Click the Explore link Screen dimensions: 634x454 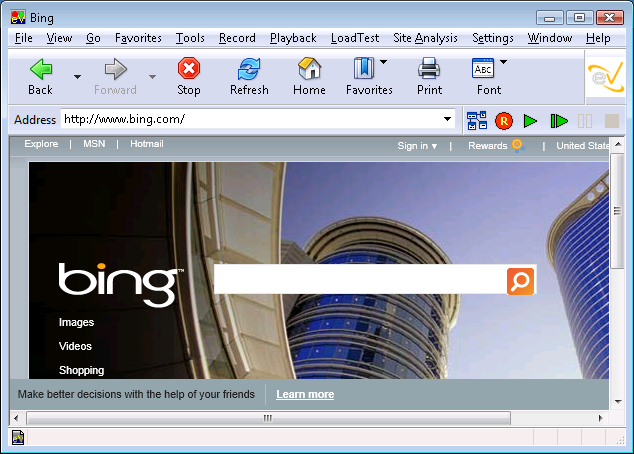click(41, 144)
